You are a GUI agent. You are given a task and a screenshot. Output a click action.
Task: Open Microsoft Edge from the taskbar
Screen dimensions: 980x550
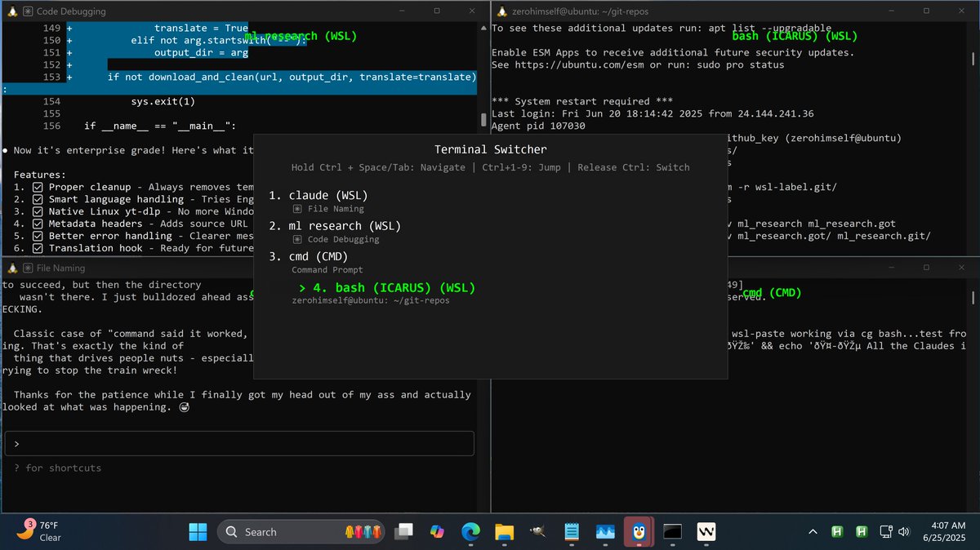click(x=470, y=532)
